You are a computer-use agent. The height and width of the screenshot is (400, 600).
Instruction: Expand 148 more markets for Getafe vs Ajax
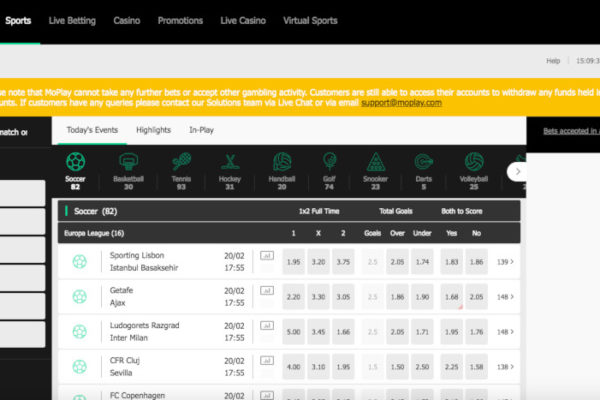tap(505, 297)
